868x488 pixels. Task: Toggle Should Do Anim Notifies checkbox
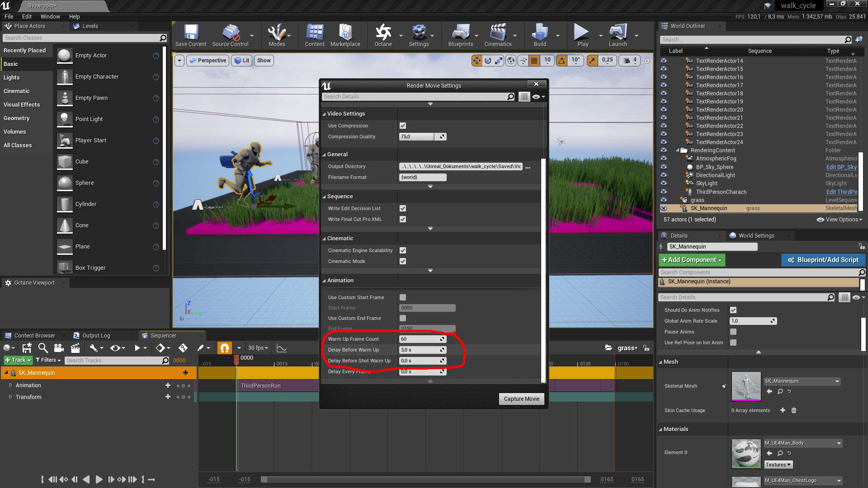[733, 310]
